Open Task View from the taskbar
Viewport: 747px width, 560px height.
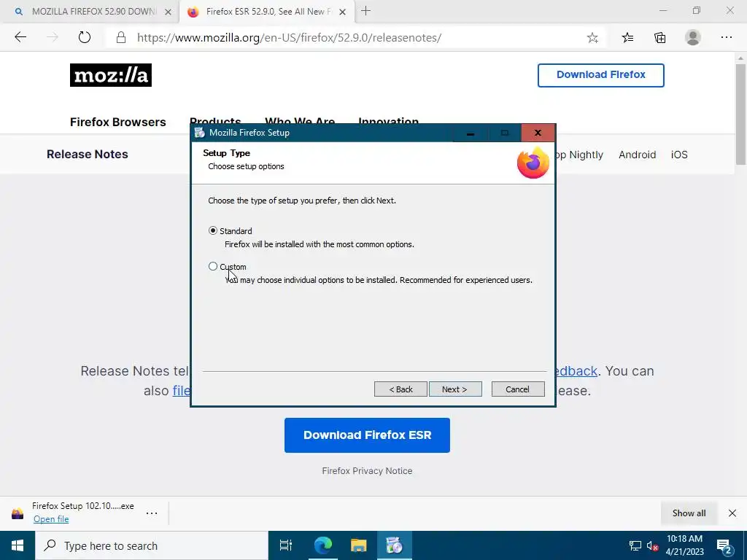tap(286, 545)
